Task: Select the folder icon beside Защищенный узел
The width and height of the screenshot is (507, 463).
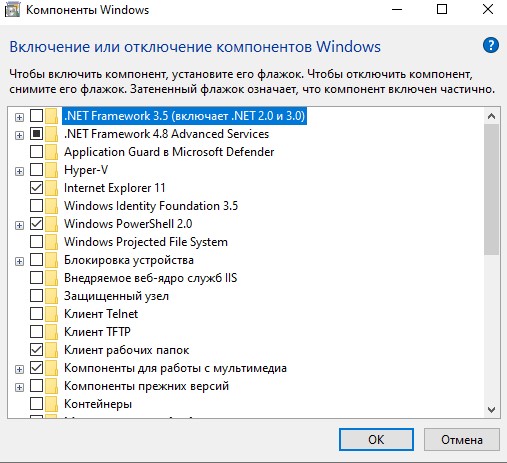Action: pyautogui.click(x=51, y=296)
